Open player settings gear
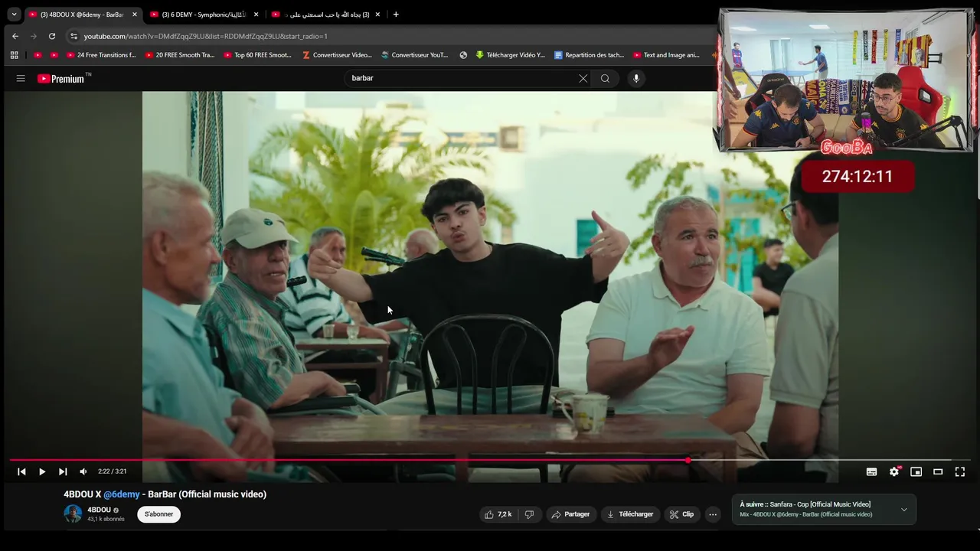 893,471
